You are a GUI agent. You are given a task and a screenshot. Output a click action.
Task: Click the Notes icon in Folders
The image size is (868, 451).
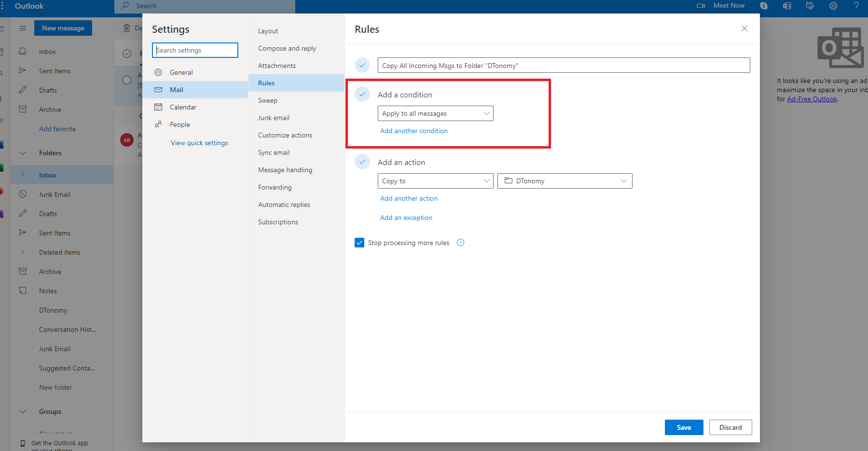tap(23, 290)
